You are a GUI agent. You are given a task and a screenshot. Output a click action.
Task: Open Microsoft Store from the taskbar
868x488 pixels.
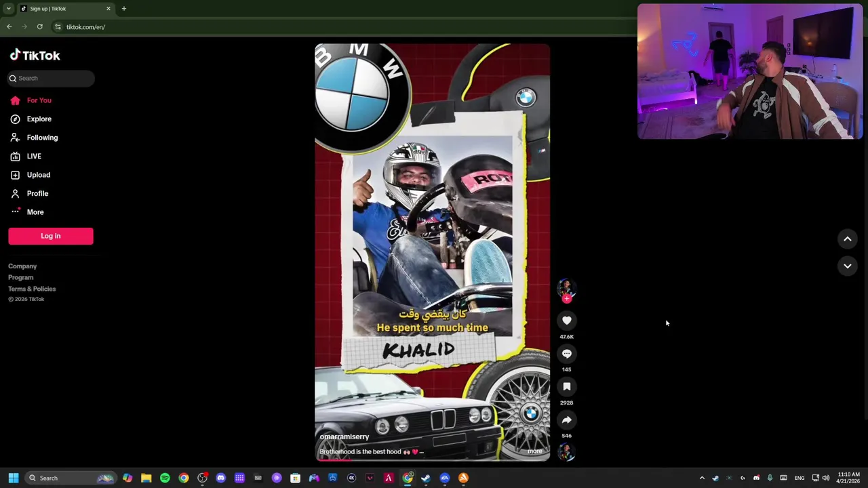pos(295,479)
